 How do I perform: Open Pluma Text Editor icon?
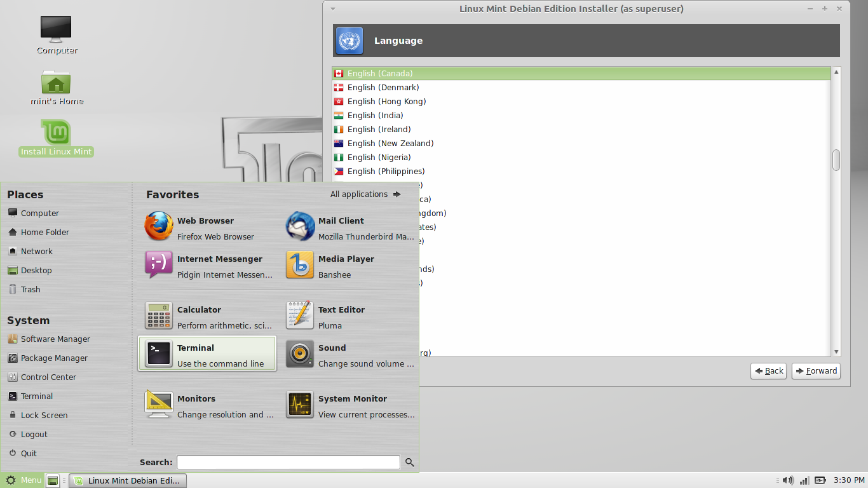coord(300,316)
